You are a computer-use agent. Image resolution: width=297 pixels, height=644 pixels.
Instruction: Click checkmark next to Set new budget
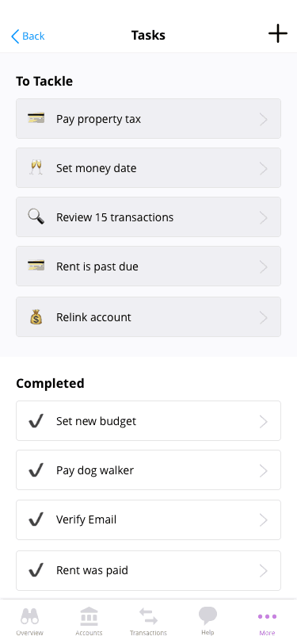click(36, 421)
